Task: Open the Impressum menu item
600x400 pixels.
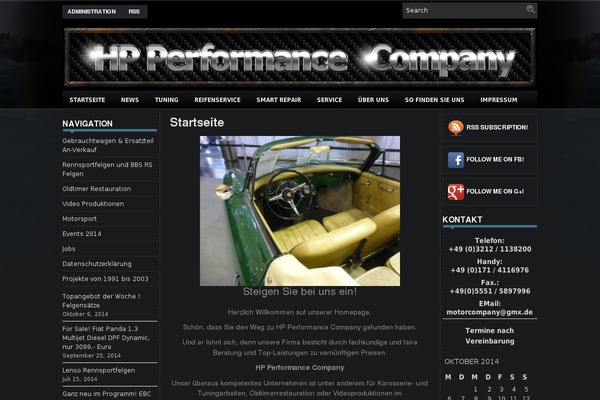Action: click(499, 100)
